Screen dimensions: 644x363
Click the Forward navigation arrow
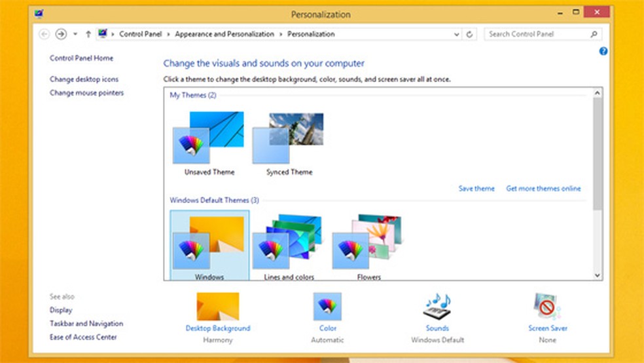point(61,34)
